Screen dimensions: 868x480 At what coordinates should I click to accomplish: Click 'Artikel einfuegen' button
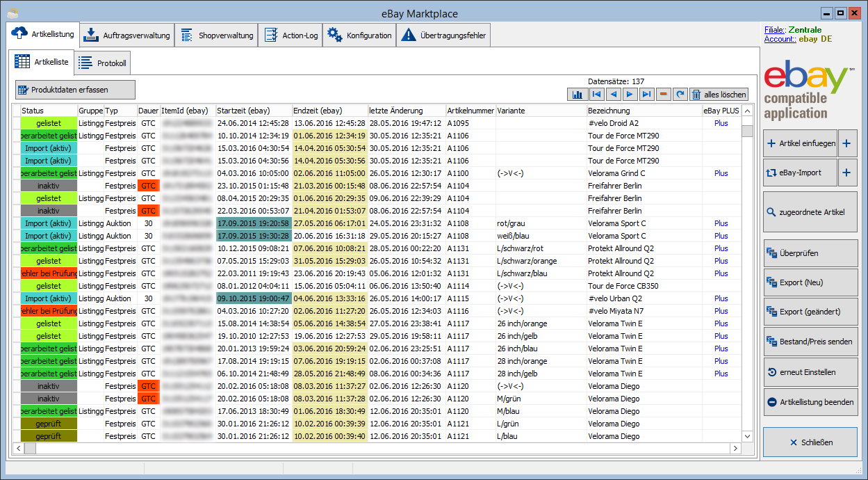click(800, 143)
